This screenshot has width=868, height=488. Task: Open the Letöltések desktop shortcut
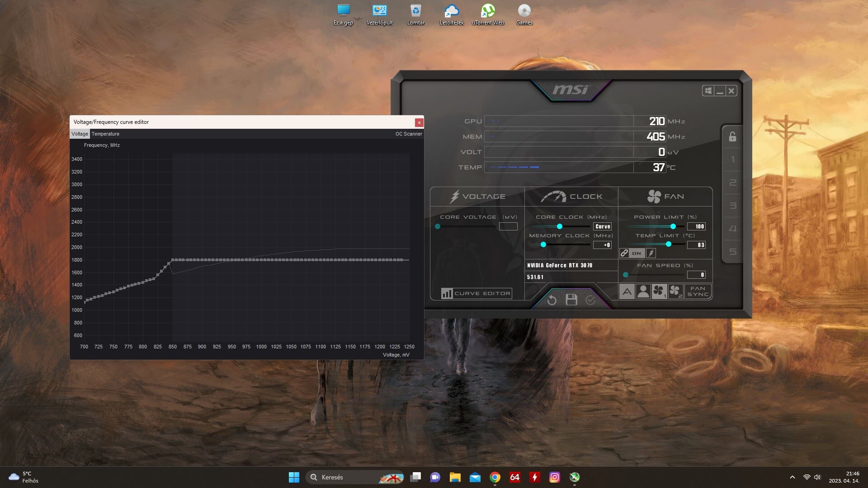click(452, 15)
